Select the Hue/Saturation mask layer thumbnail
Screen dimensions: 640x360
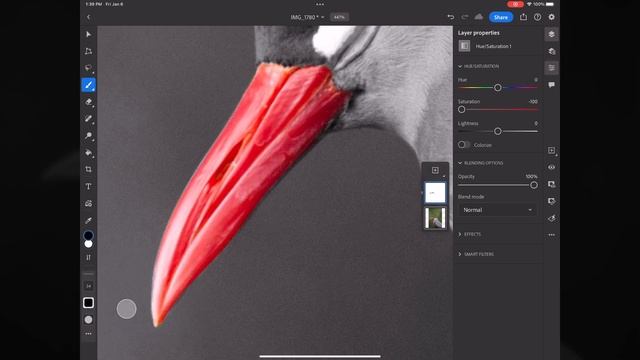pyautogui.click(x=435, y=192)
